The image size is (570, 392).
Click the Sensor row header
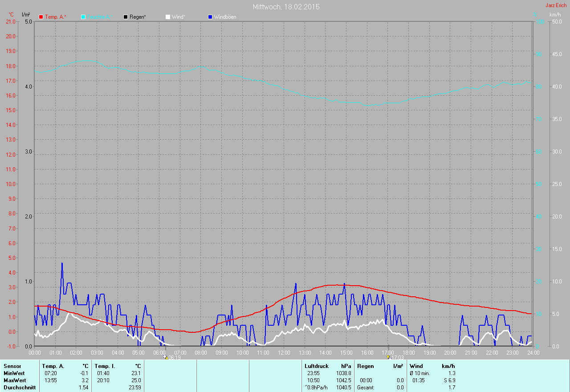tap(12, 366)
